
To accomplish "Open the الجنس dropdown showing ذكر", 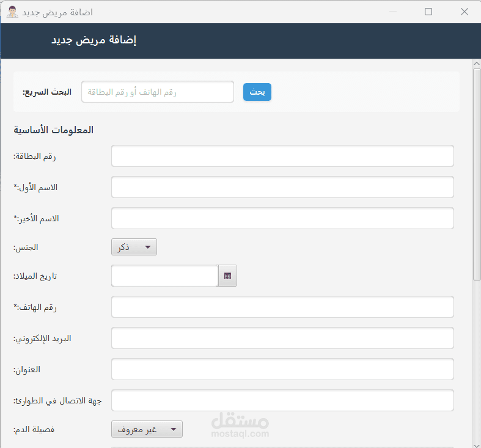I will click(x=134, y=247).
